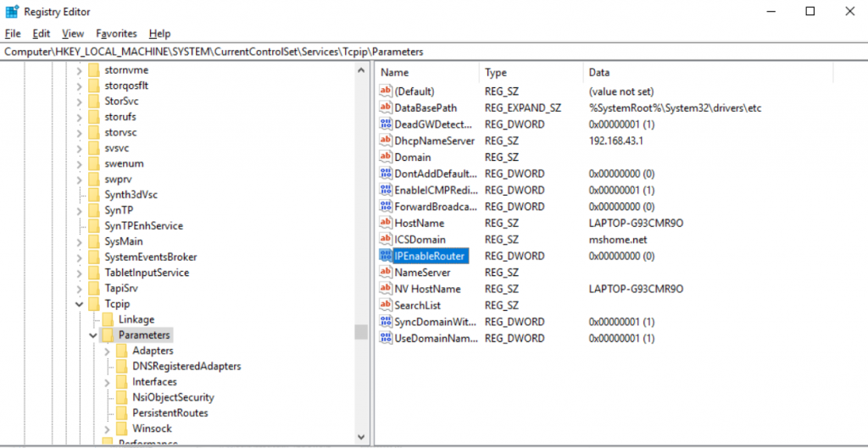Click the DWORD icon beside DontAddDefault
The width and height of the screenshot is (868, 448).
coord(386,173)
